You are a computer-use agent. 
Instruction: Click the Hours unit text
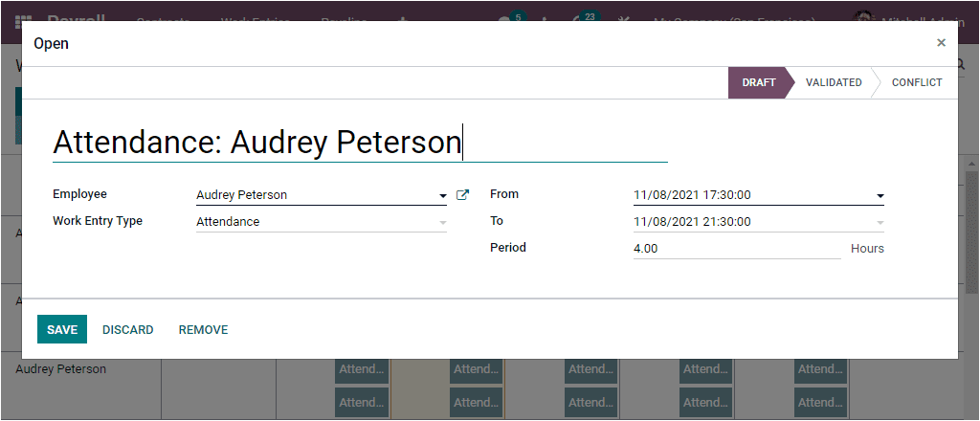[x=867, y=249]
